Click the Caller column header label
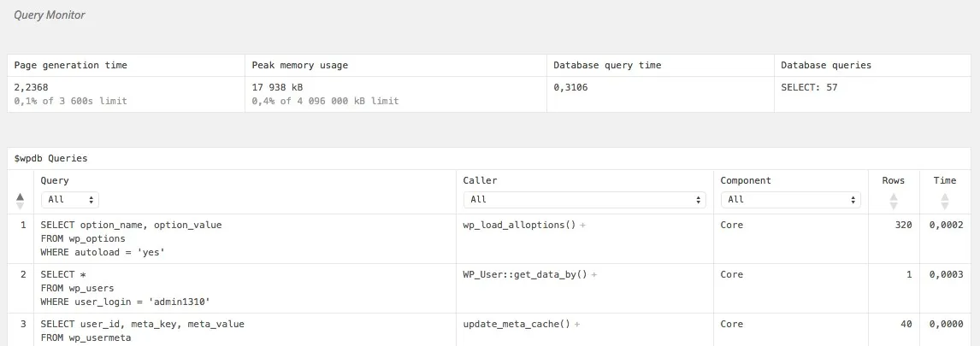 [480, 180]
